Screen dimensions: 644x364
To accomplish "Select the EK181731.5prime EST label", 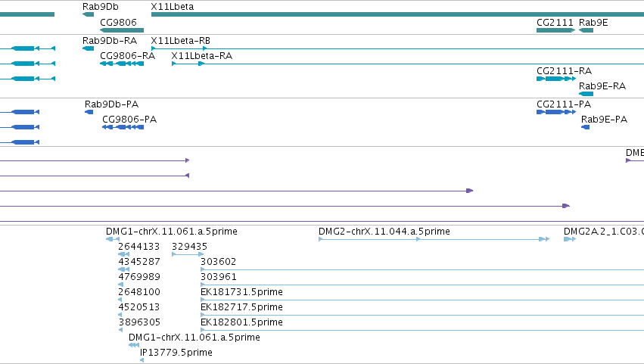I will pos(241,291).
